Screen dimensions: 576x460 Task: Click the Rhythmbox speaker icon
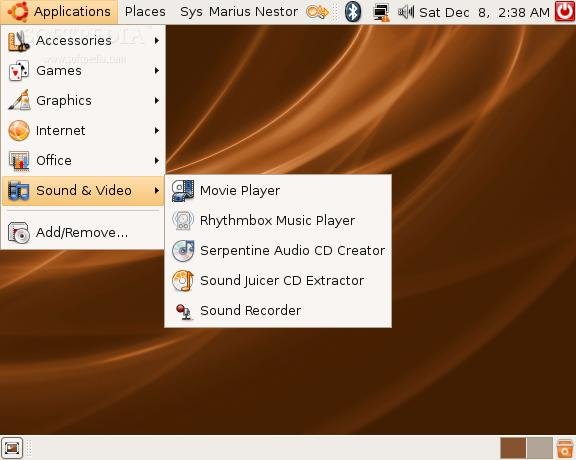(183, 220)
